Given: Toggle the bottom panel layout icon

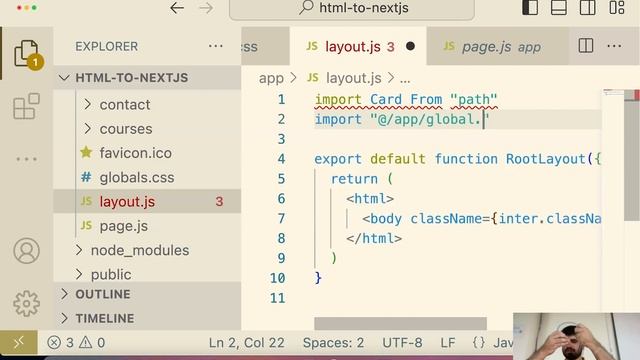Looking at the screenshot, I should (559, 8).
